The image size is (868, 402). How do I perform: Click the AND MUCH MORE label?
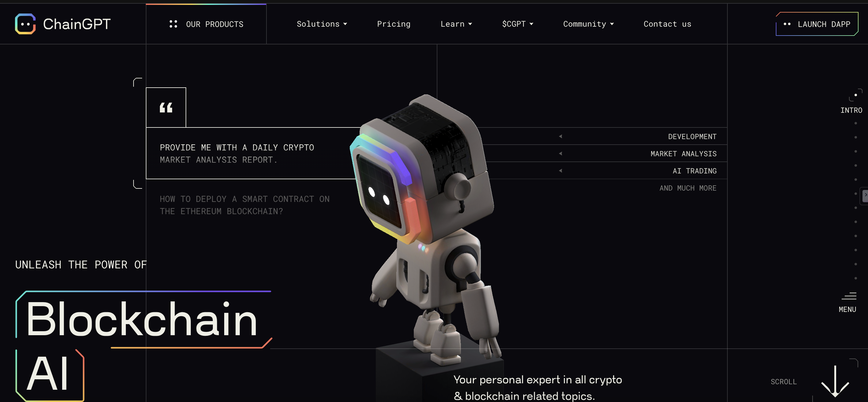pos(688,188)
